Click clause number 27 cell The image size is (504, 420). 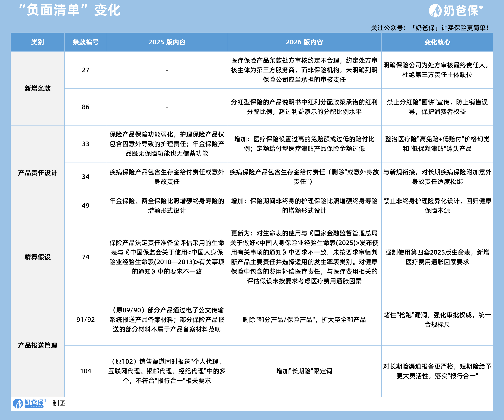click(x=85, y=70)
